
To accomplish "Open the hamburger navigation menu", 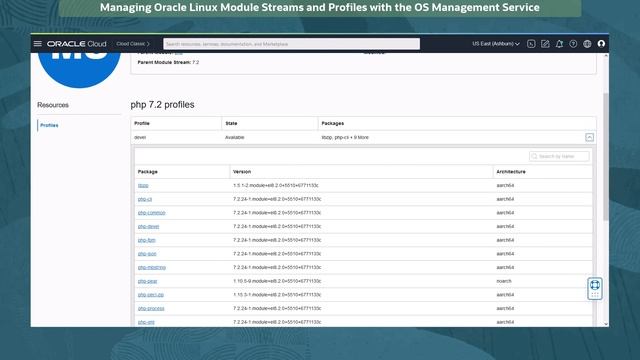I will point(38,44).
